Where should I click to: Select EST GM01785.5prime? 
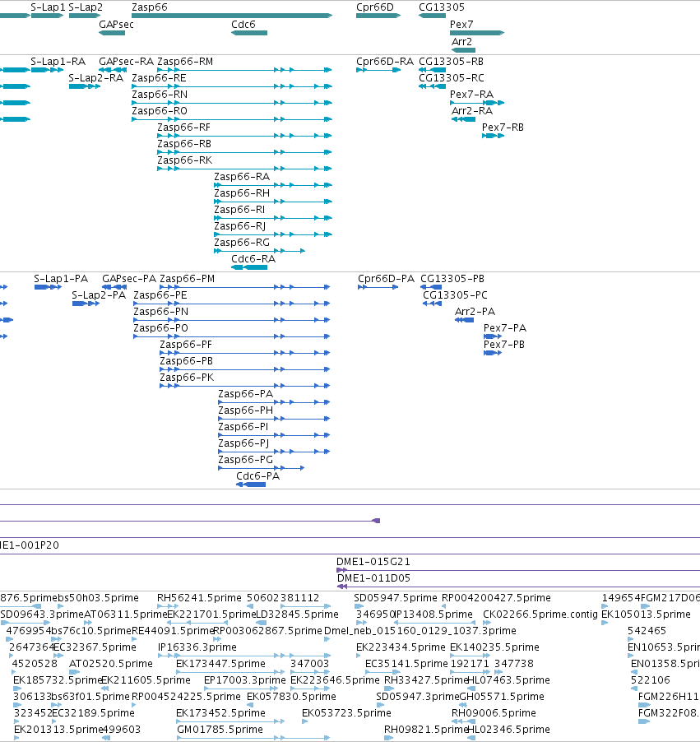[x=220, y=729]
